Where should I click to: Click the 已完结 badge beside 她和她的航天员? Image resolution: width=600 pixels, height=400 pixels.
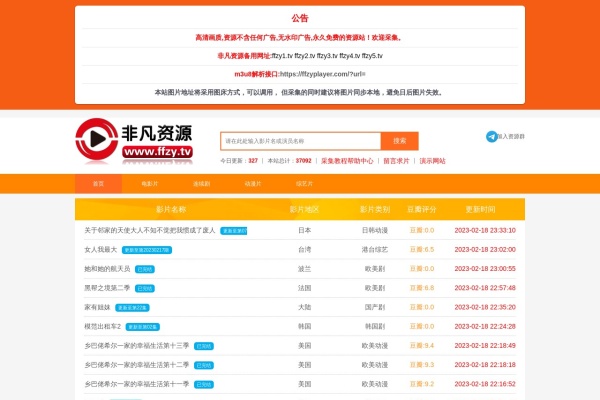point(145,269)
